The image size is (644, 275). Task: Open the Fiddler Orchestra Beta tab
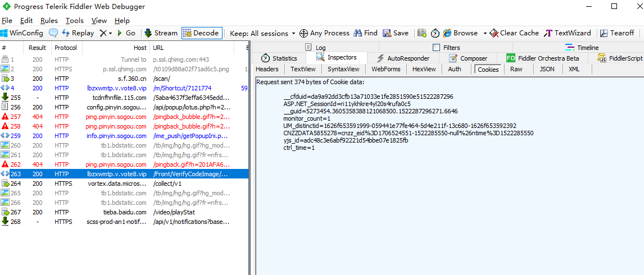click(542, 58)
